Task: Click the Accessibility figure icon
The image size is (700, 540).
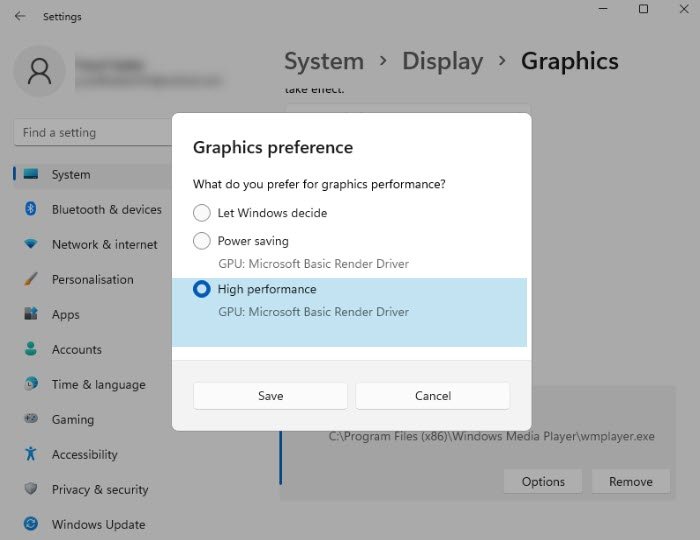Action: [31, 454]
